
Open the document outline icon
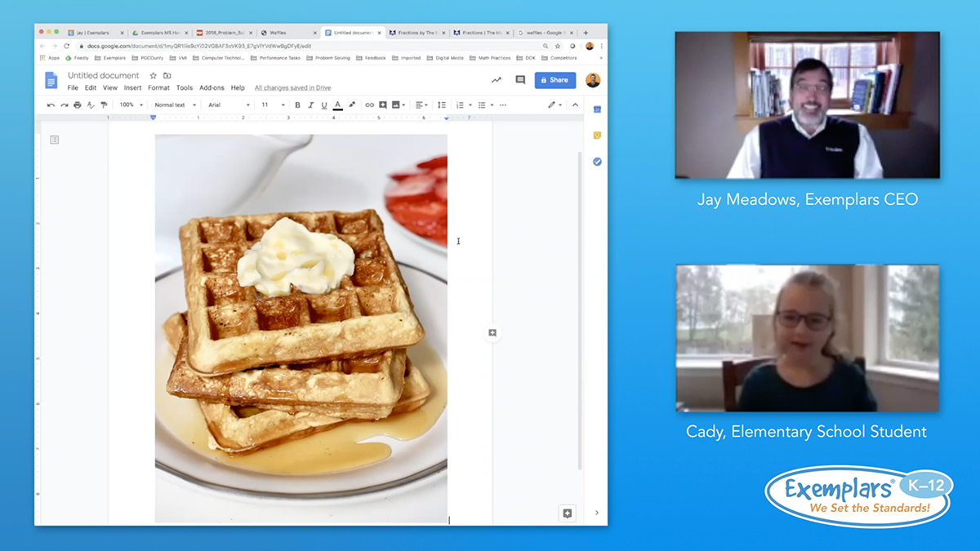(55, 140)
